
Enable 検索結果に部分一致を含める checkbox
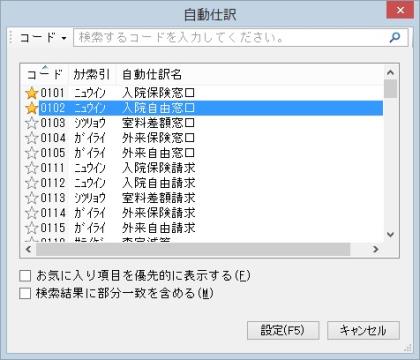[x=25, y=294]
